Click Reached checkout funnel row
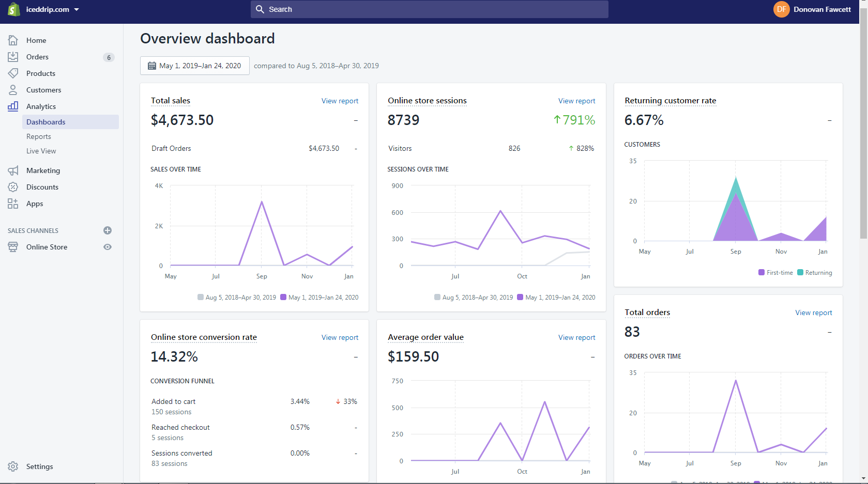Screen dimensions: 868x484 click(x=254, y=432)
